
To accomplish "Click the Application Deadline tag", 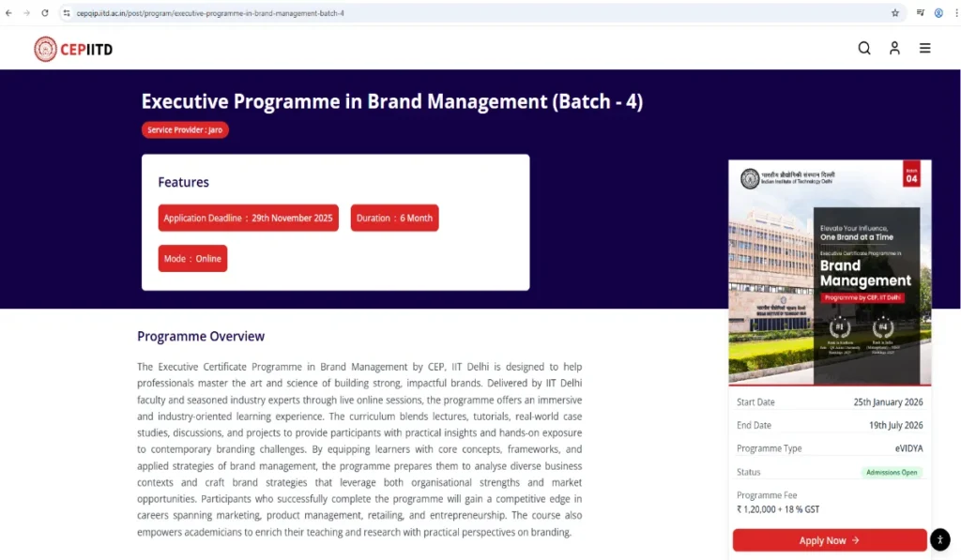I will point(248,218).
